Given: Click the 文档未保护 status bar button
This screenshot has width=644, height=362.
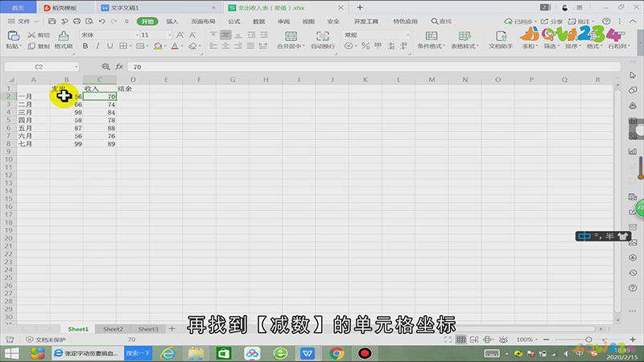Looking at the screenshot, I should tap(46, 339).
